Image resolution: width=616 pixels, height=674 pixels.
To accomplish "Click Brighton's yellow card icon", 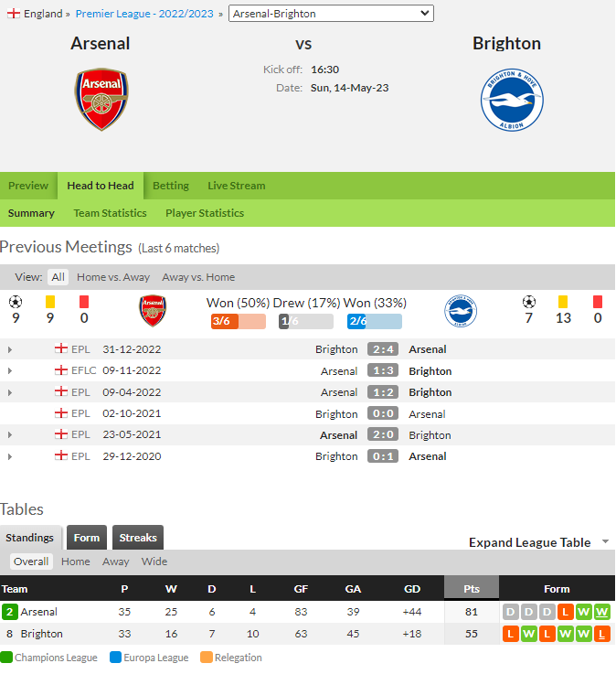I will click(563, 302).
